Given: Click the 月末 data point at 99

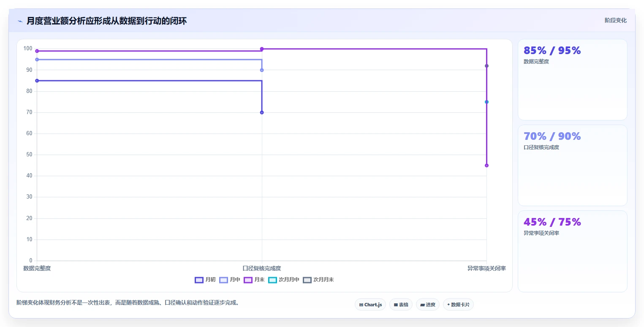Looking at the screenshot, I should (x=37, y=51).
